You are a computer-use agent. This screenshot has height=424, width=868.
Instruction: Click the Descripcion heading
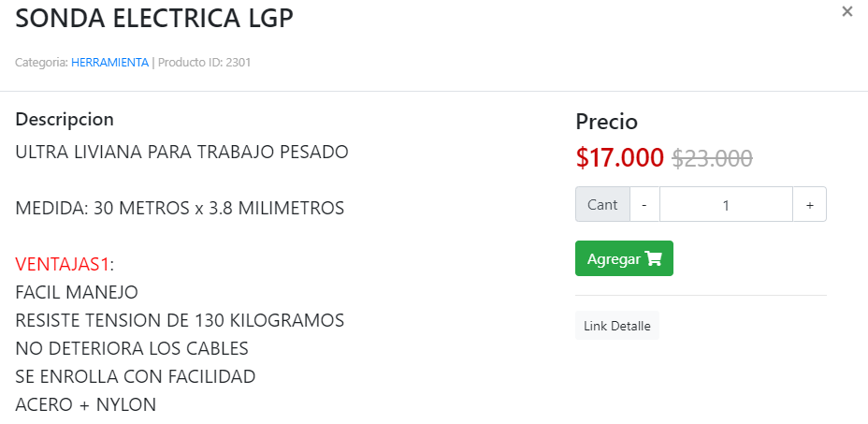pos(65,120)
